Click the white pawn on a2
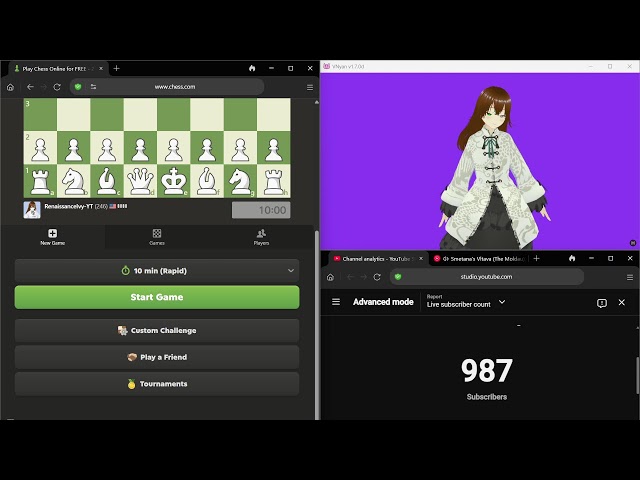Viewport: 640px width, 480px height. pos(40,149)
